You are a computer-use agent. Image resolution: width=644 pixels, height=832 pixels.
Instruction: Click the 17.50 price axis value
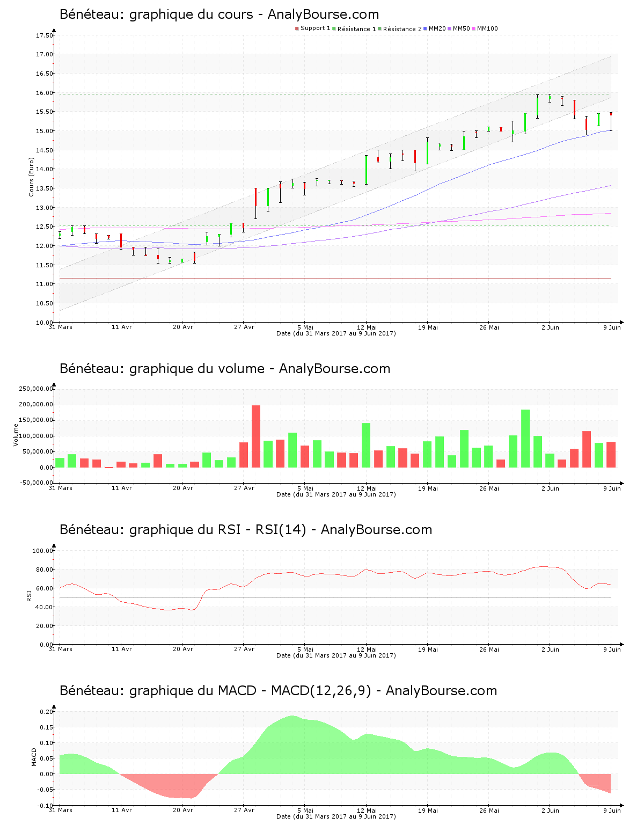(x=45, y=35)
